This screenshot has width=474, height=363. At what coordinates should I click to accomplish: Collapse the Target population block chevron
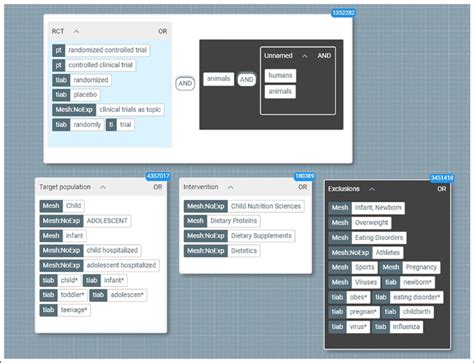point(103,187)
